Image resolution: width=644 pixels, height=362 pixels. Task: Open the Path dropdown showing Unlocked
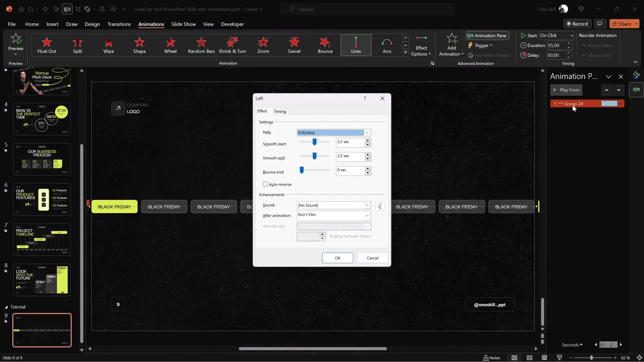(367, 132)
